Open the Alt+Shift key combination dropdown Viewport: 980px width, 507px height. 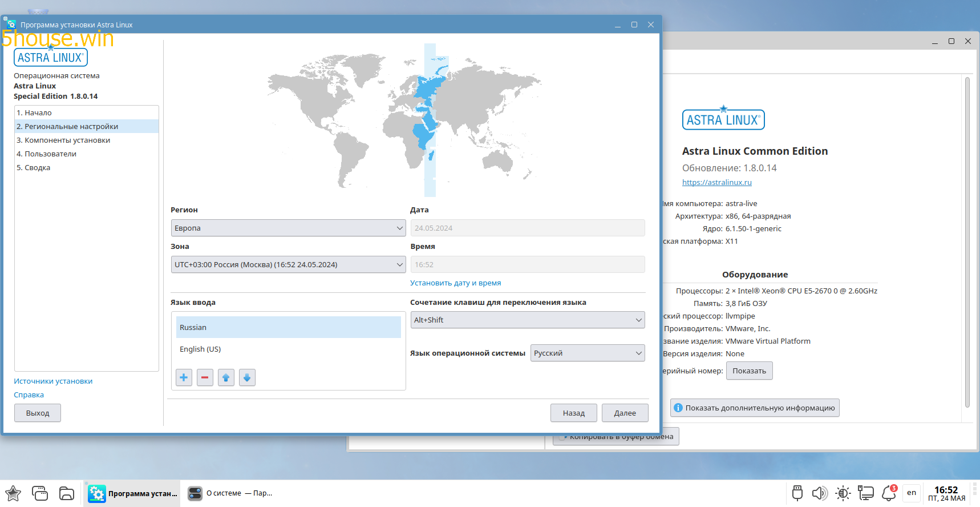[528, 320]
